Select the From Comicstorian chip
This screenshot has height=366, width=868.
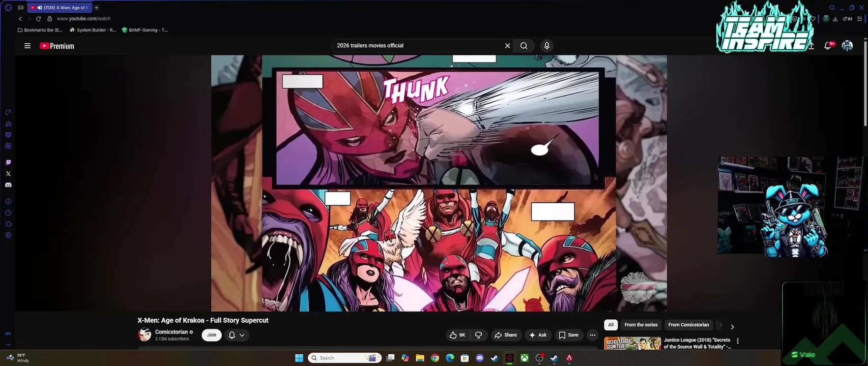click(688, 325)
